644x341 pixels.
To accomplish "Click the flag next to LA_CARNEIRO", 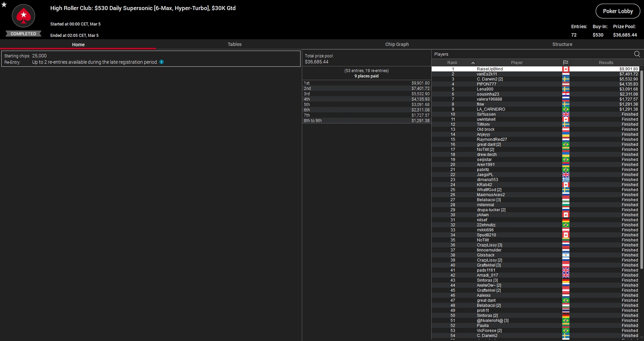I will 566,109.
